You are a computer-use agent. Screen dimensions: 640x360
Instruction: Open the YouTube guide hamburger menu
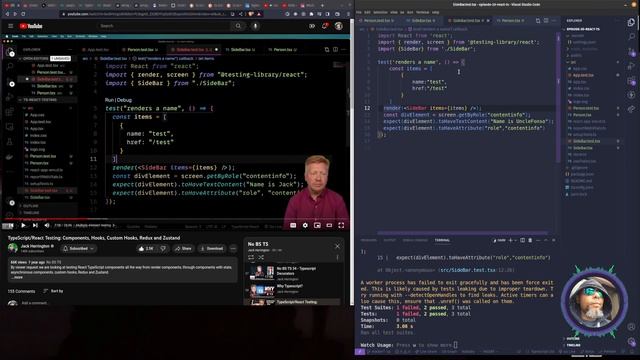11,26
